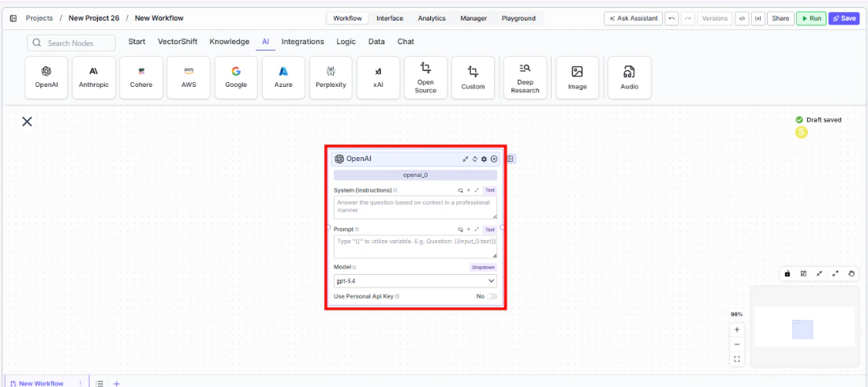Collapse all nodes on canvas toolbar

[819, 273]
